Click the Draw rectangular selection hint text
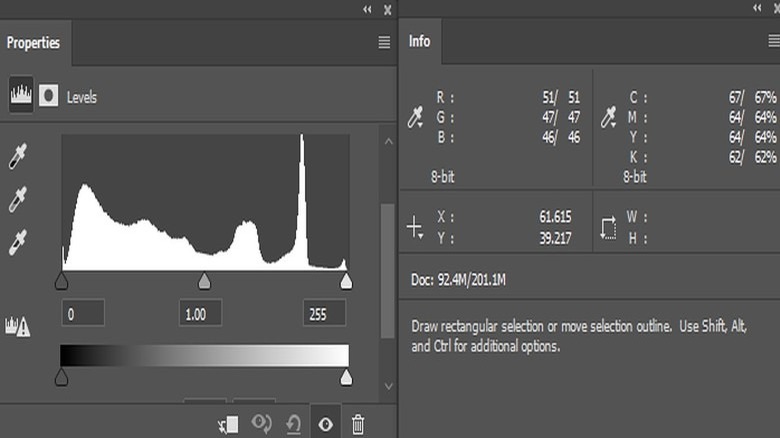The height and width of the screenshot is (438, 780). [x=579, y=336]
